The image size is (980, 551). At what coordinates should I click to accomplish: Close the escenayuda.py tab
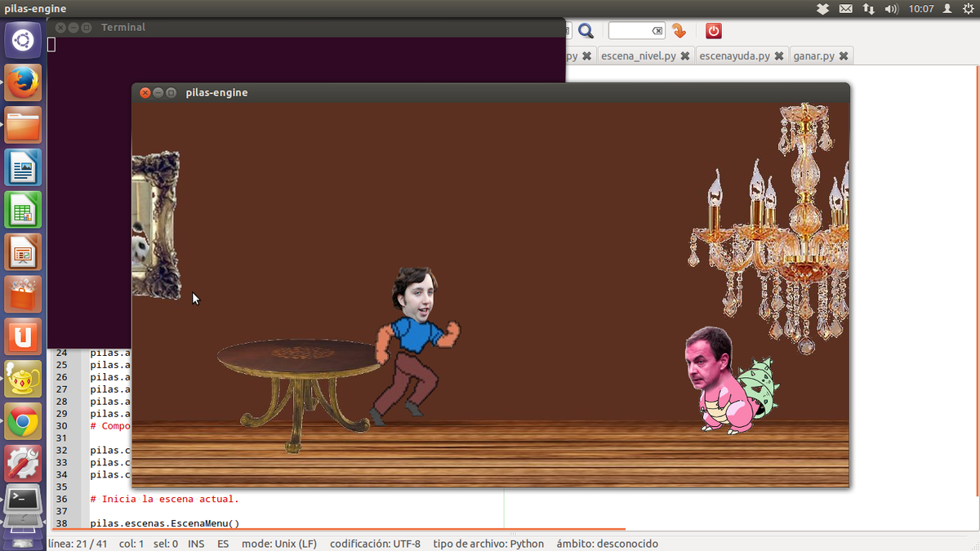point(779,56)
